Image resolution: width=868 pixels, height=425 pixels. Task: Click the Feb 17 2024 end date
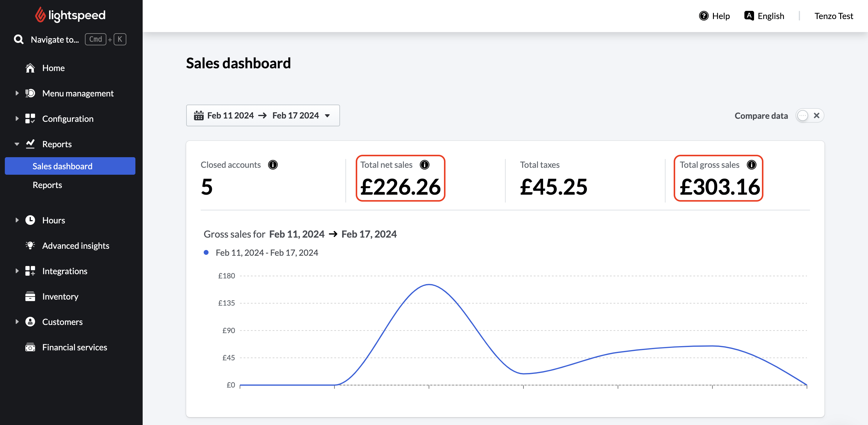(296, 115)
